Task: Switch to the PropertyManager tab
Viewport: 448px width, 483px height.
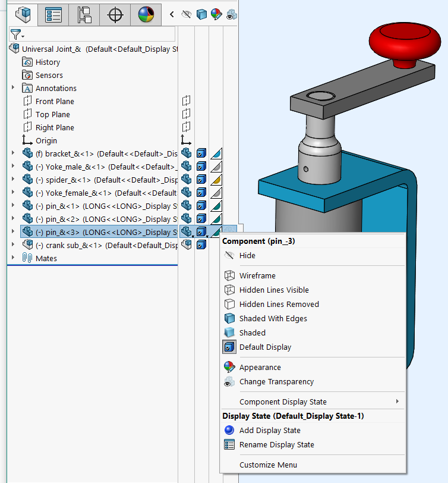Action: 53,14
